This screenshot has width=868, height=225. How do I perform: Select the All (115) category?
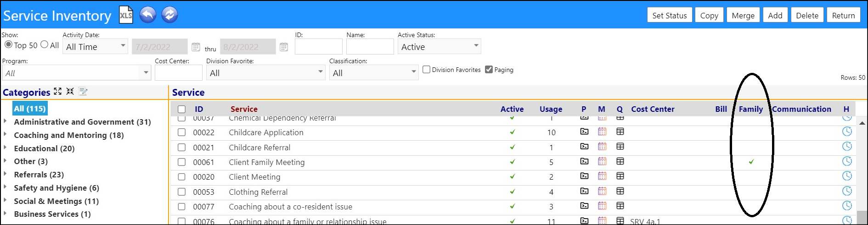click(30, 109)
